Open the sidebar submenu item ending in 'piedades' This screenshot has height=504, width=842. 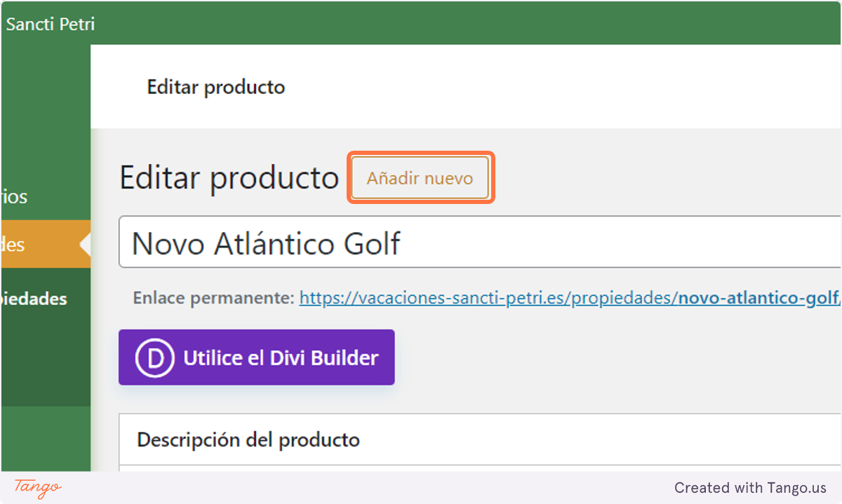(x=34, y=299)
